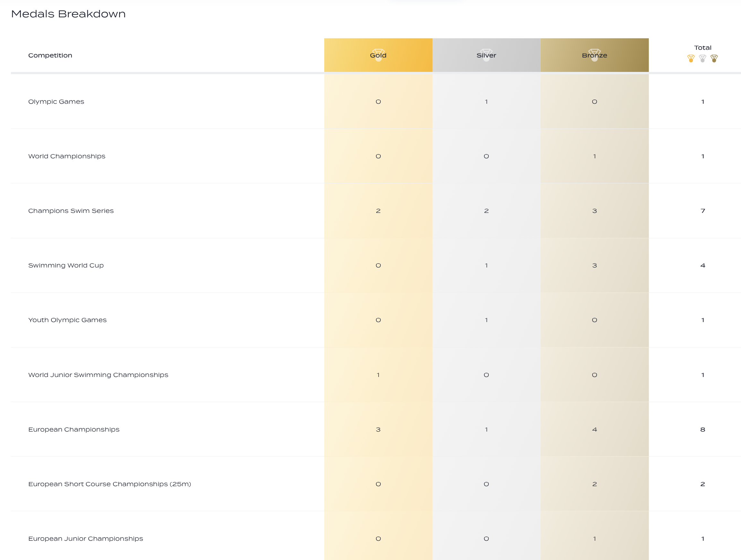This screenshot has height=560, width=741.
Task: Click Champions Swim Series total of 7
Action: (x=703, y=211)
